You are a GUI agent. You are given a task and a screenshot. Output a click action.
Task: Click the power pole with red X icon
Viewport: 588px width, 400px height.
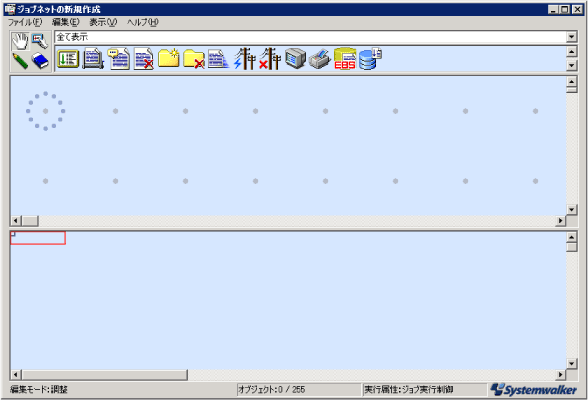pos(270,58)
